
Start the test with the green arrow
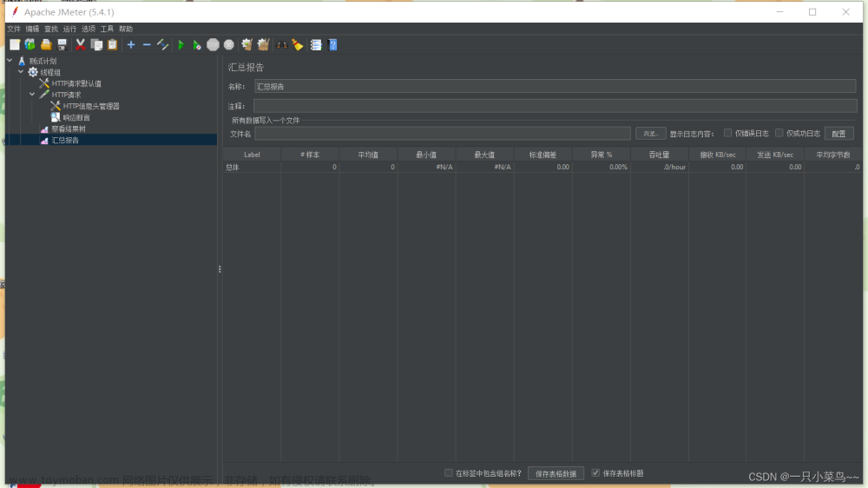tap(181, 45)
